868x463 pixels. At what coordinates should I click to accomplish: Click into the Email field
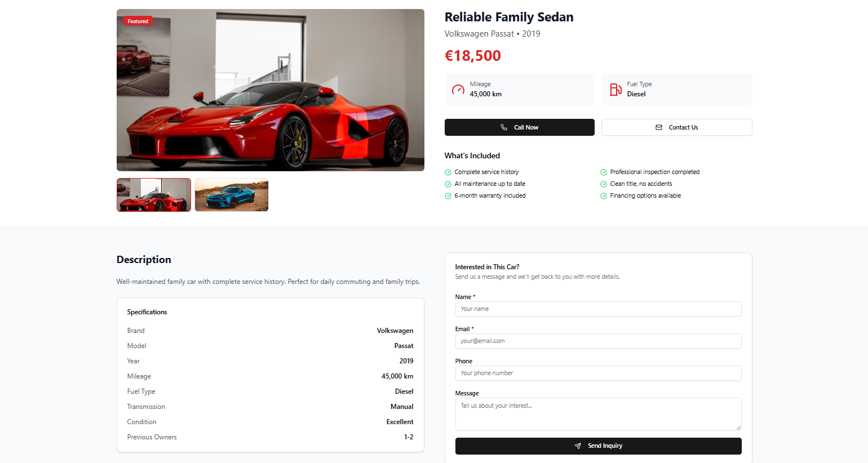point(598,341)
